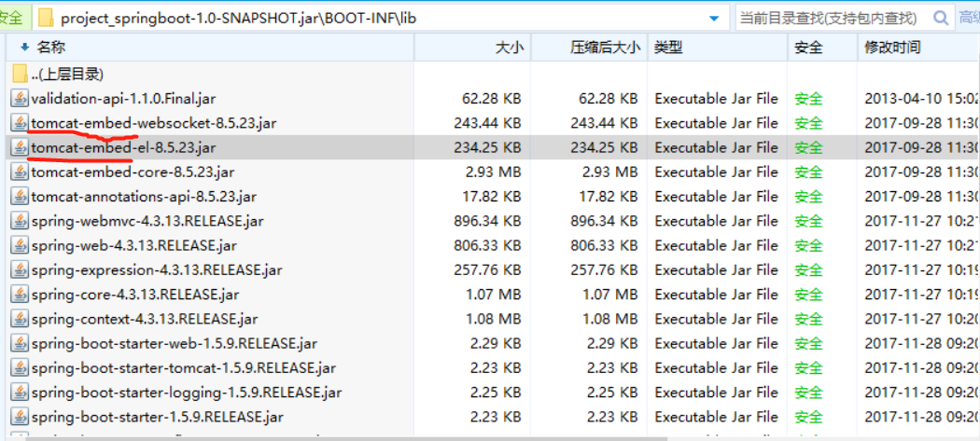
Task: Click the 2.93 MB size of tomcat-embed-core
Action: tap(492, 172)
